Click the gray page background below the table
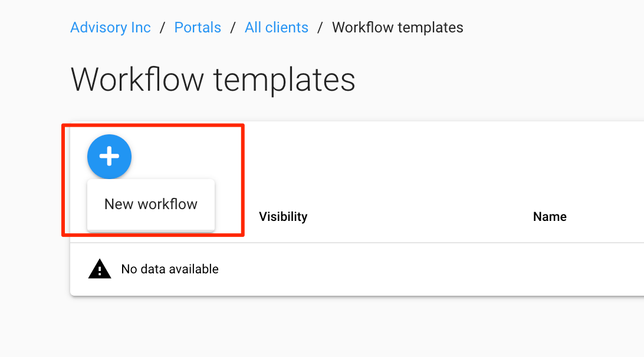Image resolution: width=644 pixels, height=357 pixels. [x=354, y=330]
